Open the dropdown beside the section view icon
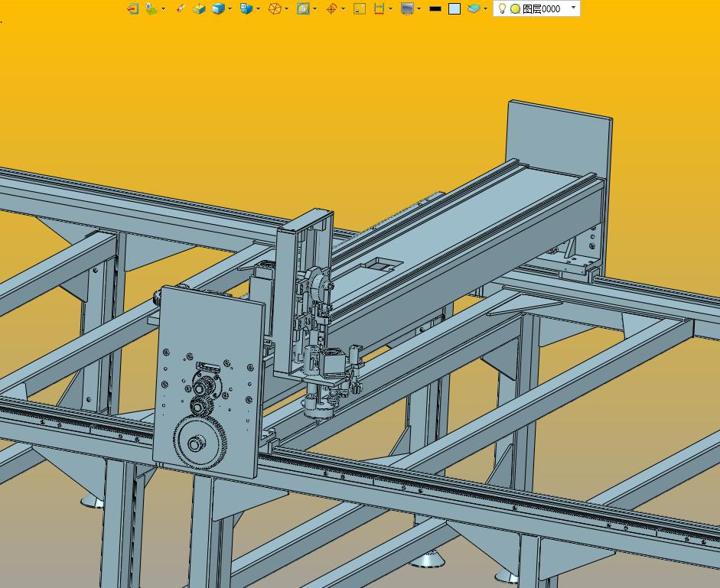The width and height of the screenshot is (720, 588). click(314, 8)
